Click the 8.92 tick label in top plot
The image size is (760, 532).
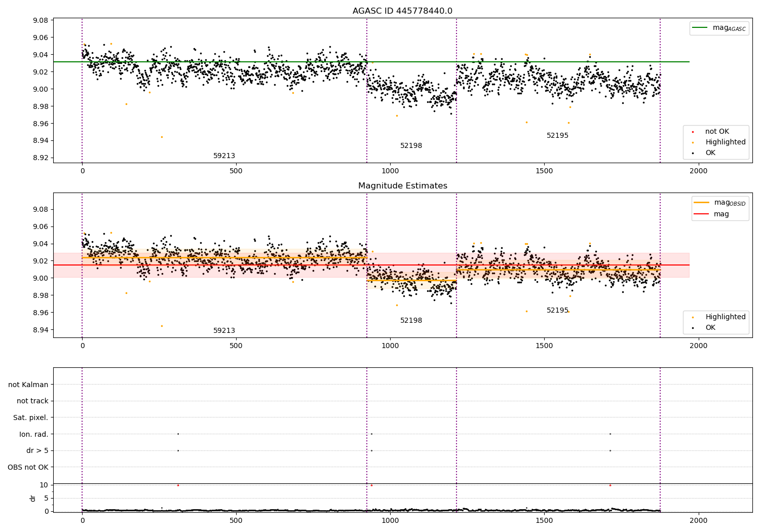(x=40, y=158)
